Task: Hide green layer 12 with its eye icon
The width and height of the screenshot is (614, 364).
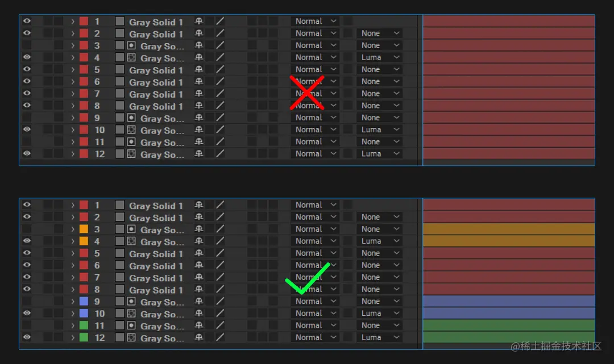Action: 27,337
